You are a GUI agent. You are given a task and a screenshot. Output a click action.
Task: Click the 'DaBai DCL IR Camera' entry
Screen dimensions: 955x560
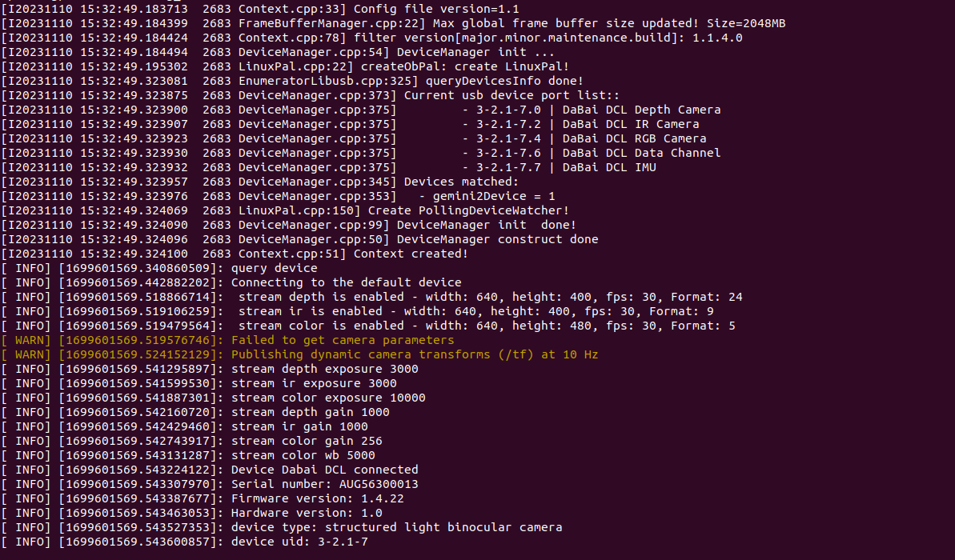[630, 124]
